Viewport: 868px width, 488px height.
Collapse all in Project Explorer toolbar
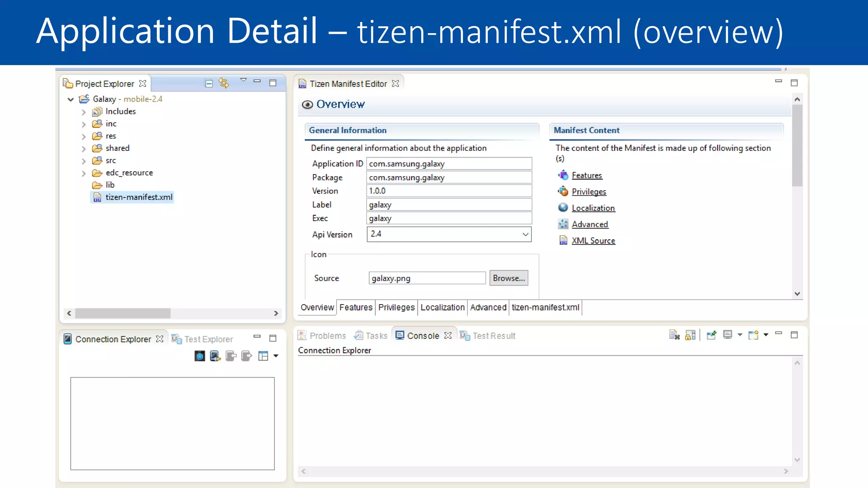(x=209, y=83)
